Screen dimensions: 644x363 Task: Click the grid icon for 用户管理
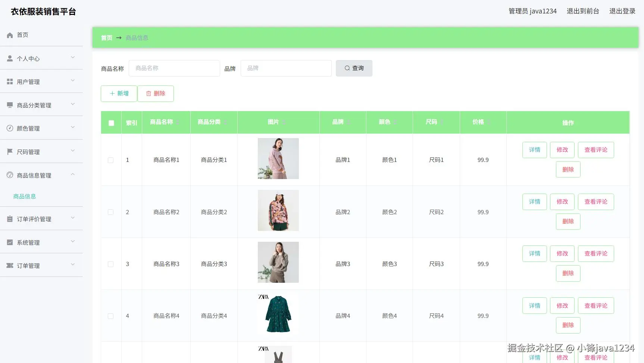(10, 82)
